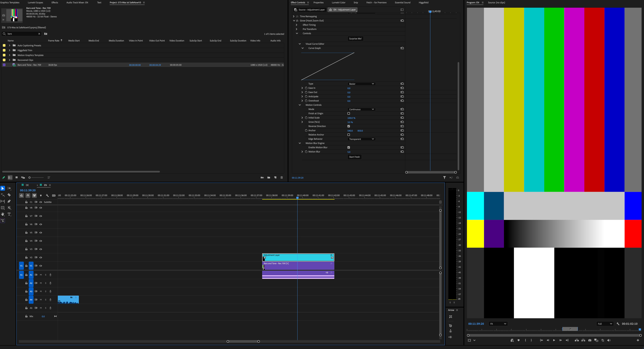
Task: Click Lift button in Program monitor
Action: click(x=577, y=340)
